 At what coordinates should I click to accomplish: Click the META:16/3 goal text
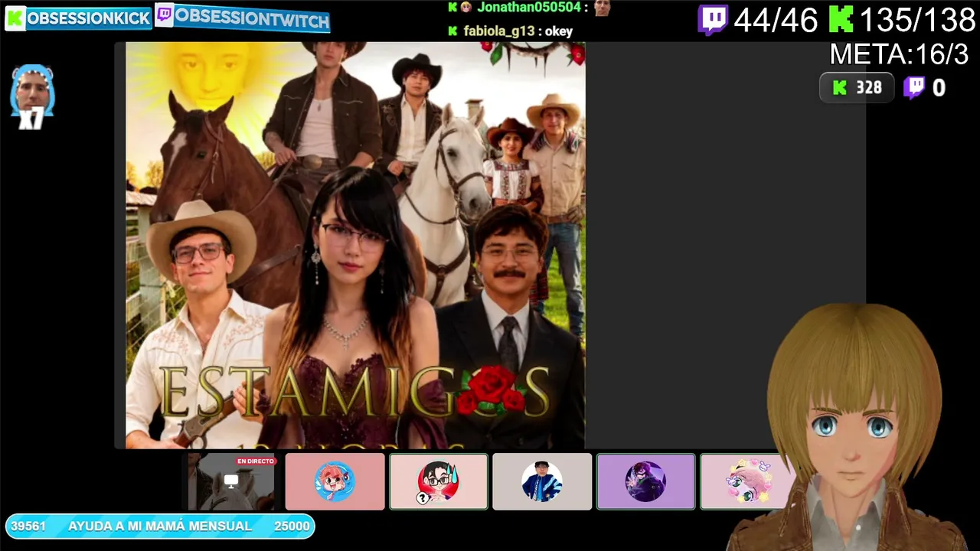(x=899, y=54)
